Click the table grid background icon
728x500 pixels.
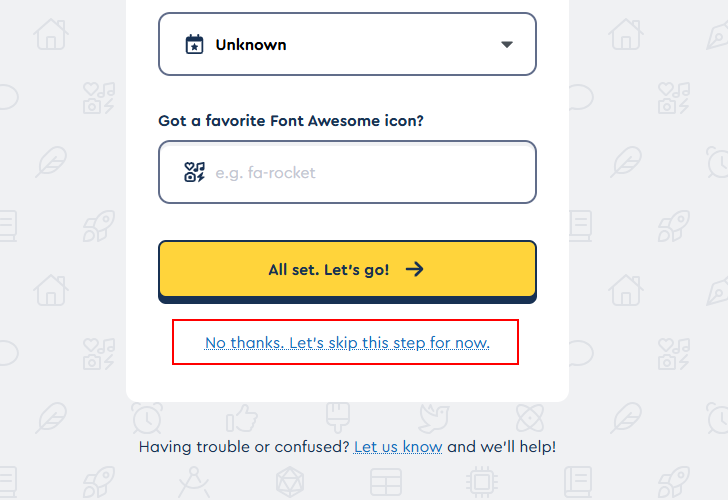tap(386, 481)
